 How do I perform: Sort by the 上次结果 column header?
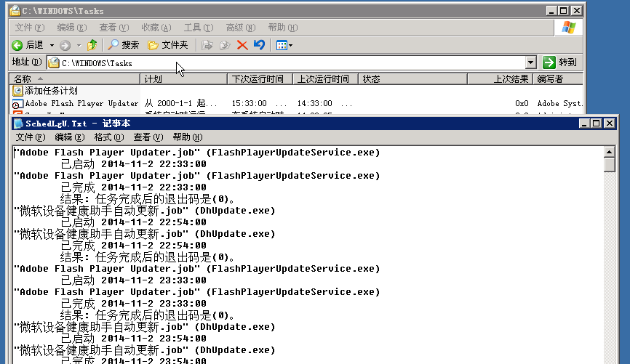500,79
